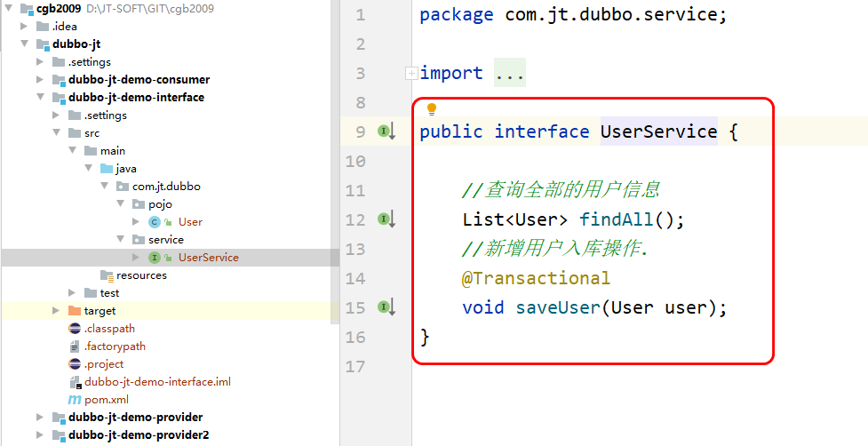
Task: Expand .settings under dubbo-jt-demo-interface
Action: pos(56,115)
